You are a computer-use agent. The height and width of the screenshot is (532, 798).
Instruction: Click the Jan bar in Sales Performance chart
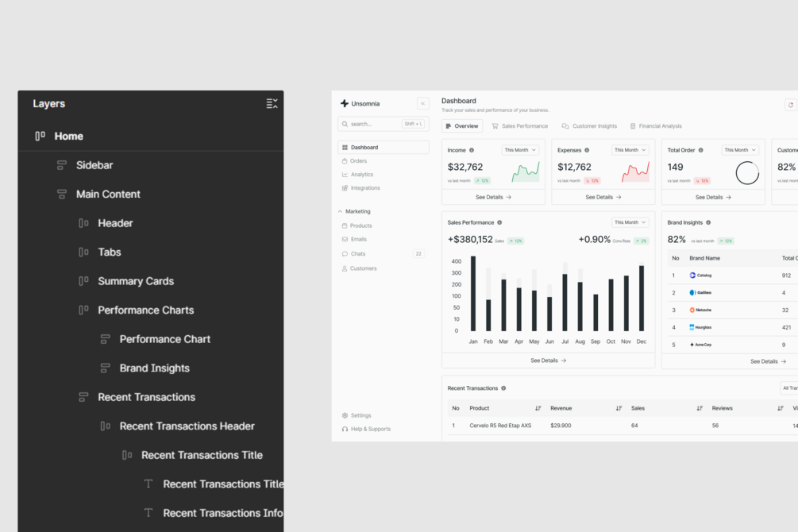point(473,293)
